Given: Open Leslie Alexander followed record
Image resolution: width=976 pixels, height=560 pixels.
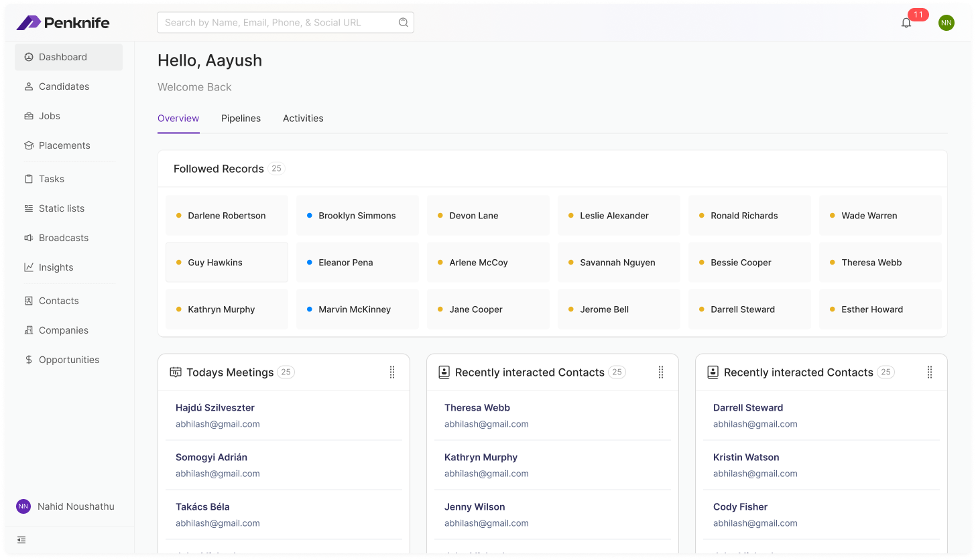Looking at the screenshot, I should 619,216.
